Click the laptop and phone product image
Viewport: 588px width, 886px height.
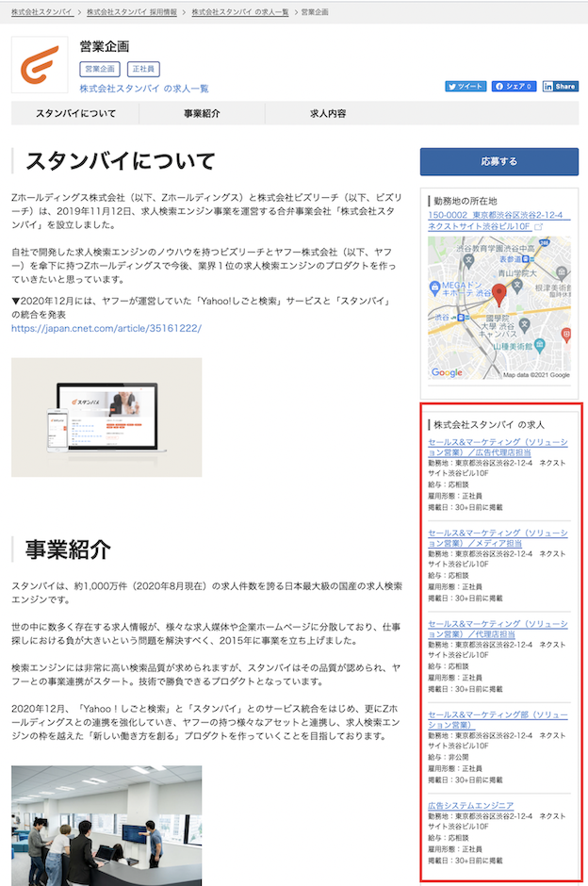coord(106,417)
